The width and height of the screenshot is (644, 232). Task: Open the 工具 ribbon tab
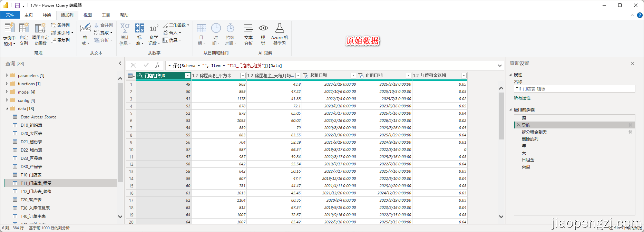106,15
